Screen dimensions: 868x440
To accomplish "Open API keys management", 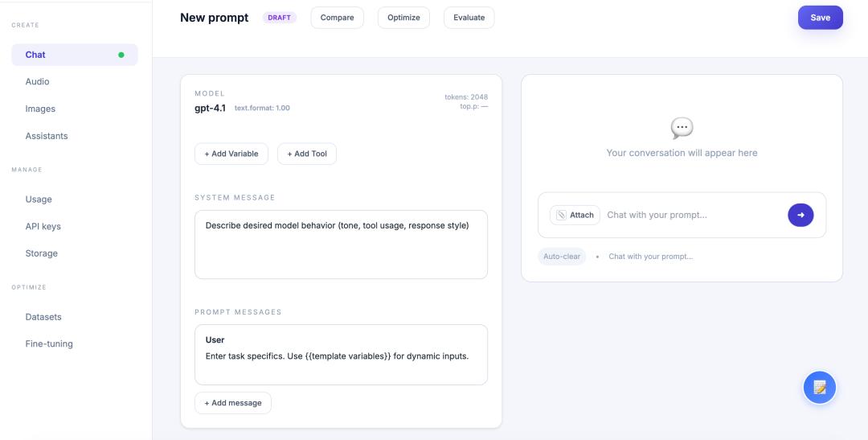I will pyautogui.click(x=43, y=226).
